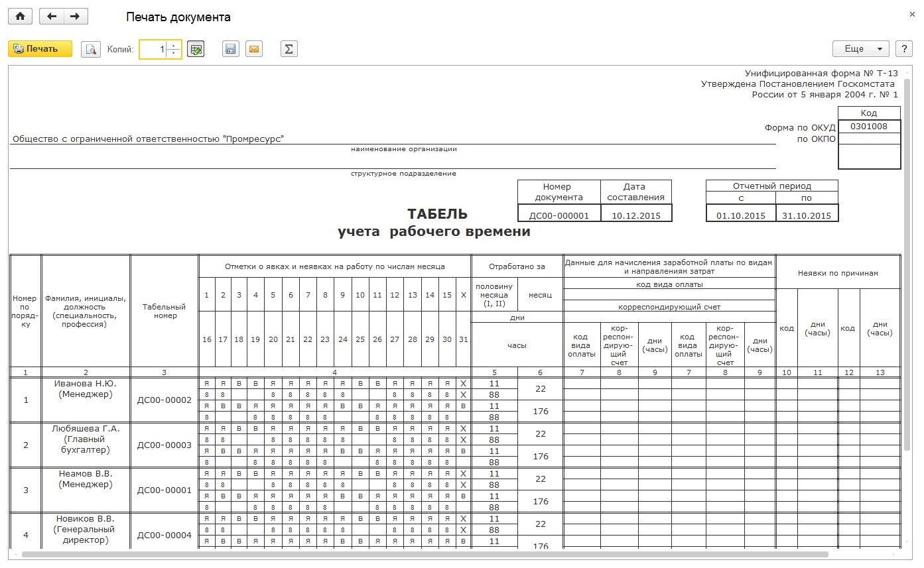
Task: Click the Копий input field
Action: (x=153, y=49)
